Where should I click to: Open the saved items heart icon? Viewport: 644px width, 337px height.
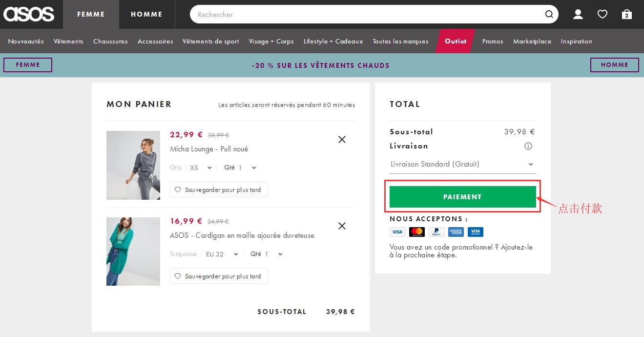tap(602, 14)
